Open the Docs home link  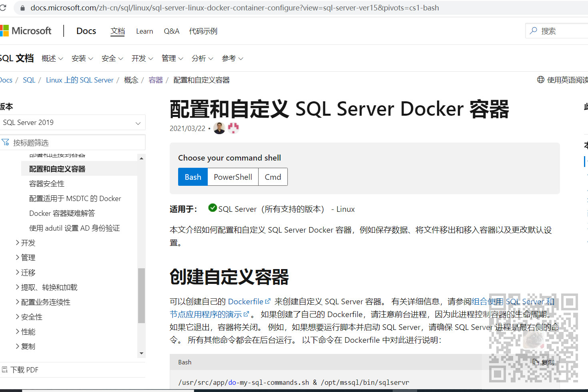(x=86, y=31)
